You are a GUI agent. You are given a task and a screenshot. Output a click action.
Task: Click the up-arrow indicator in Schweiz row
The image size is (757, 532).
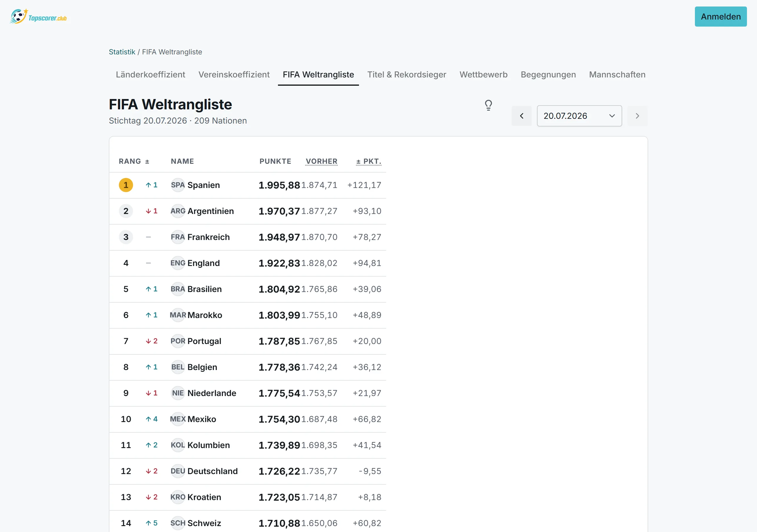pyautogui.click(x=152, y=523)
